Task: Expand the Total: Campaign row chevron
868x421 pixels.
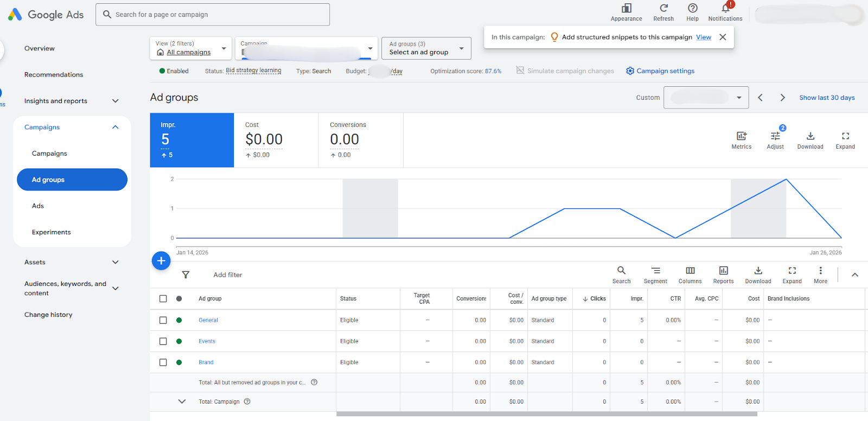Action: click(x=182, y=401)
